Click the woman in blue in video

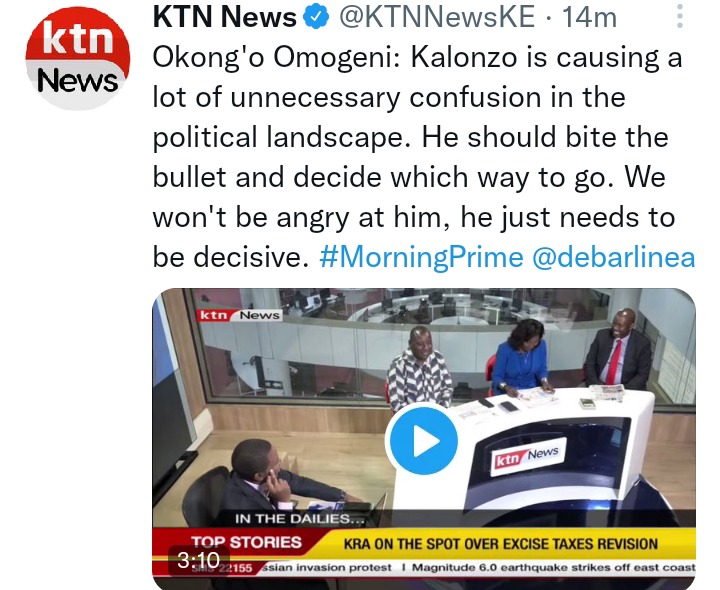click(521, 356)
